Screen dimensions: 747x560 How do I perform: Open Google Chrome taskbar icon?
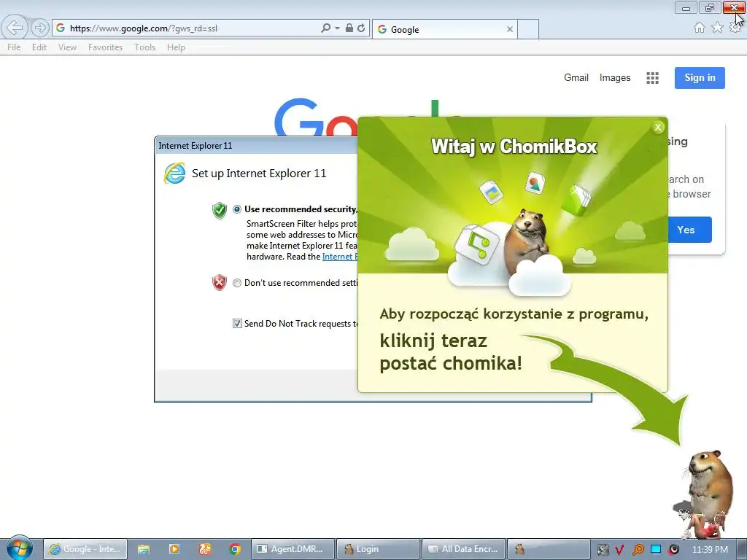pyautogui.click(x=235, y=549)
